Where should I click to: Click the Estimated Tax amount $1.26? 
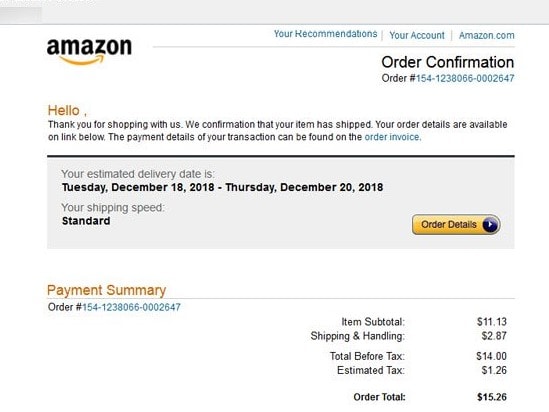[494, 370]
